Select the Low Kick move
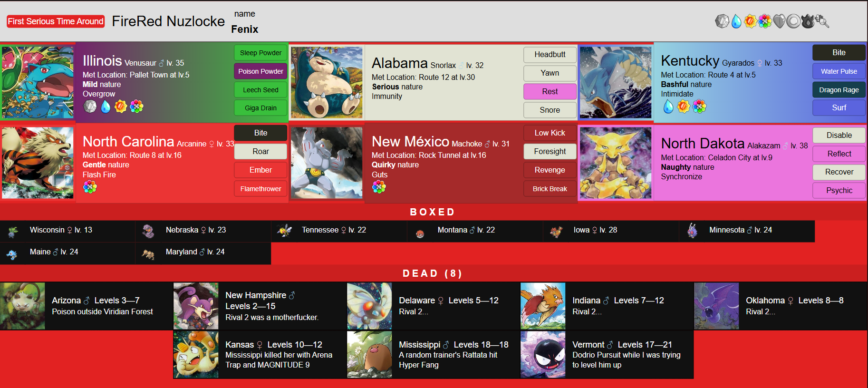Screen dimensions: 868x388 pos(550,133)
